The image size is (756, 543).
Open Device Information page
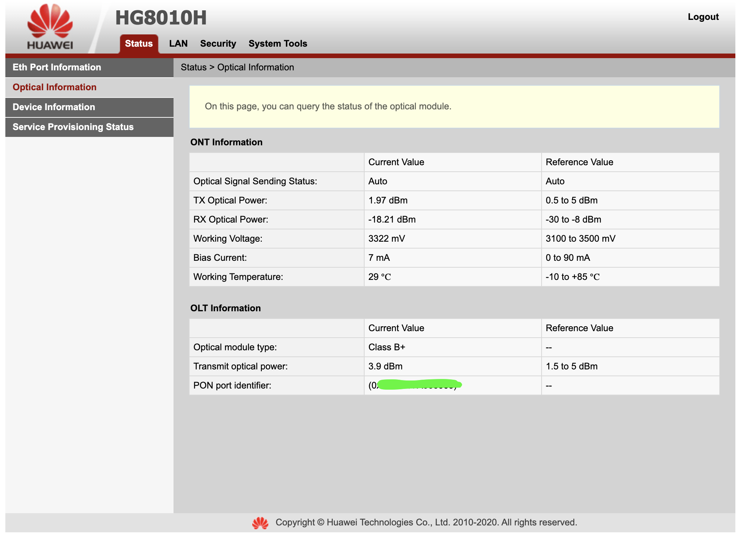click(x=53, y=107)
